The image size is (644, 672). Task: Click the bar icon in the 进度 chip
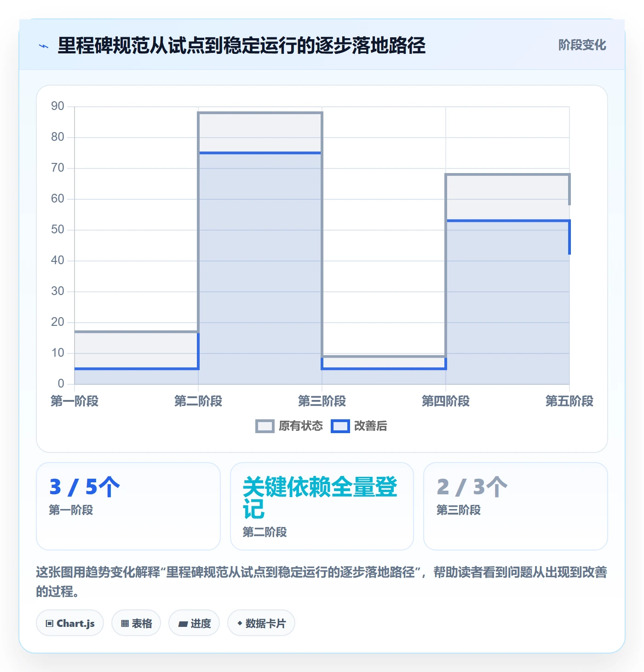click(183, 624)
